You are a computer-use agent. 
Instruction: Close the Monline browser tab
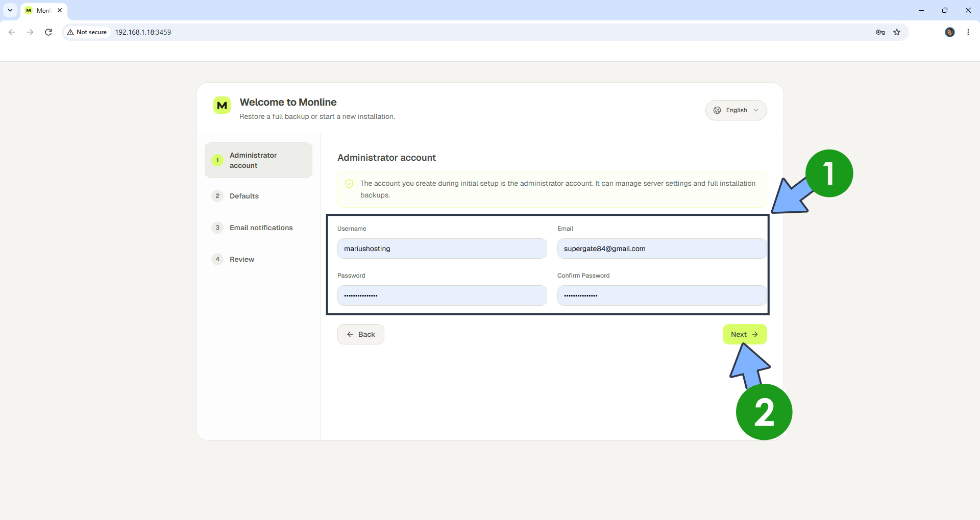tap(60, 10)
